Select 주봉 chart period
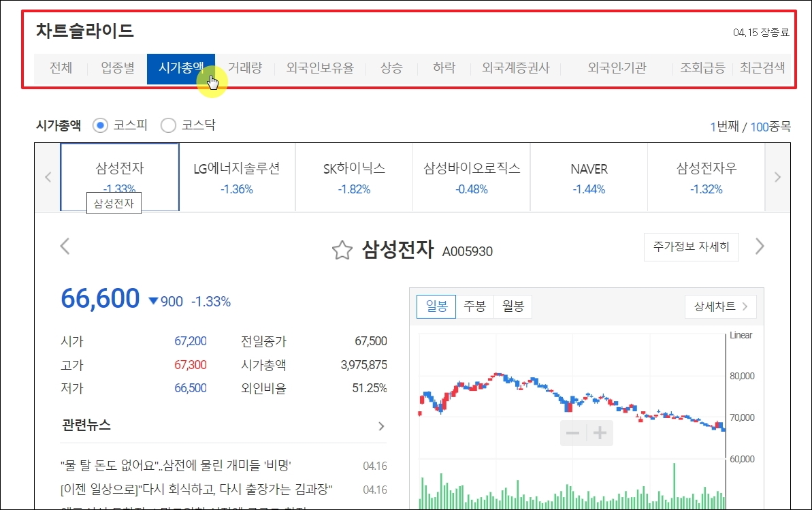Image resolution: width=812 pixels, height=510 pixels. pyautogui.click(x=474, y=306)
